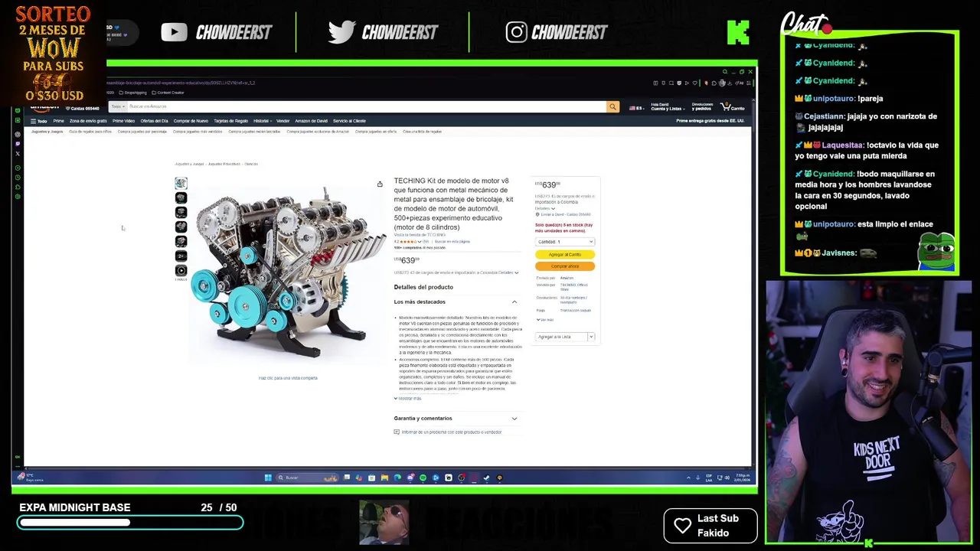This screenshot has height=551, width=980.
Task: Click the browser address bar URL
Action: pyautogui.click(x=180, y=83)
